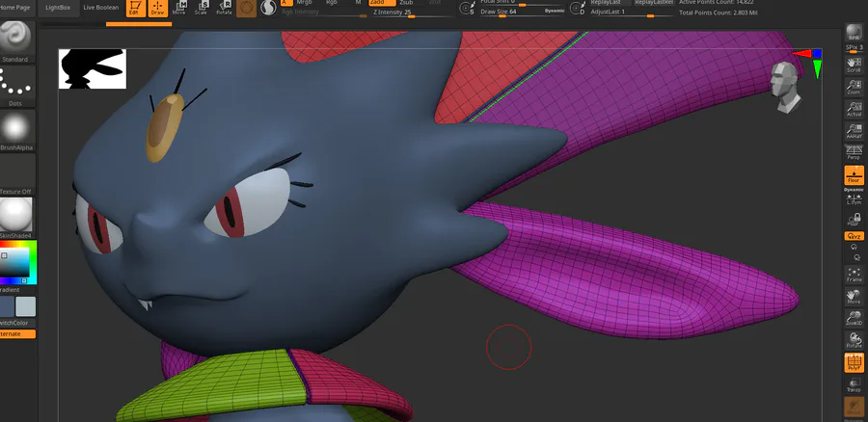The width and height of the screenshot is (868, 422).
Task: Adjust the Z Intensity slider
Action: click(412, 13)
